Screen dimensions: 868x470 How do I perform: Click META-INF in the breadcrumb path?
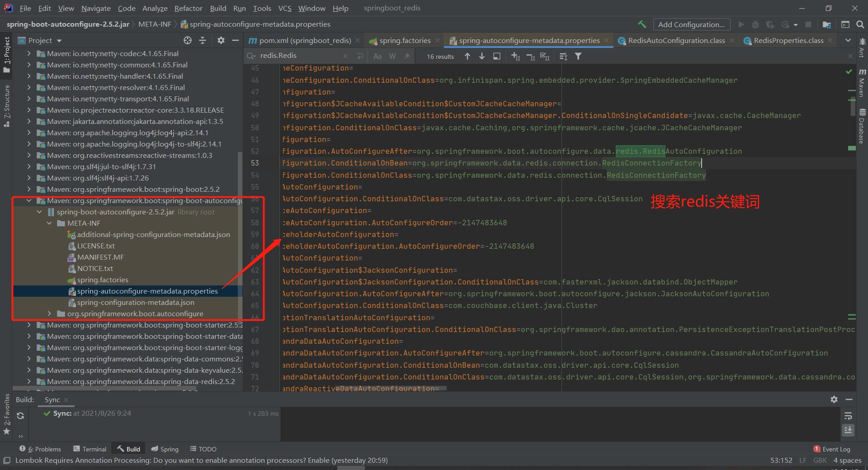coord(155,24)
